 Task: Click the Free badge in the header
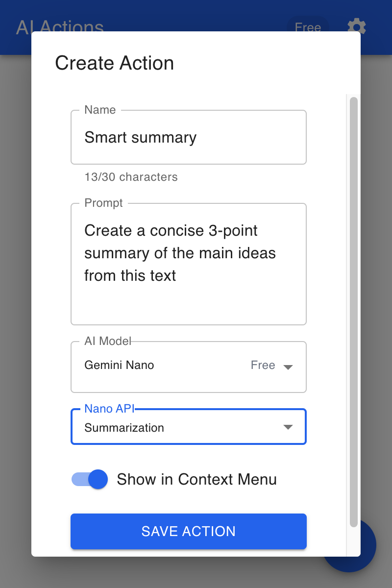tap(308, 28)
